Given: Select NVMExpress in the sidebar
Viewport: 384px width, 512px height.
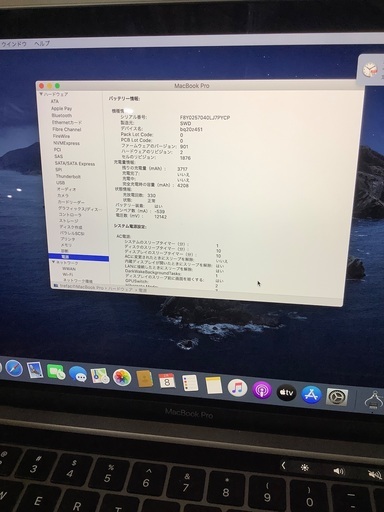Looking at the screenshot, I should pos(67,143).
